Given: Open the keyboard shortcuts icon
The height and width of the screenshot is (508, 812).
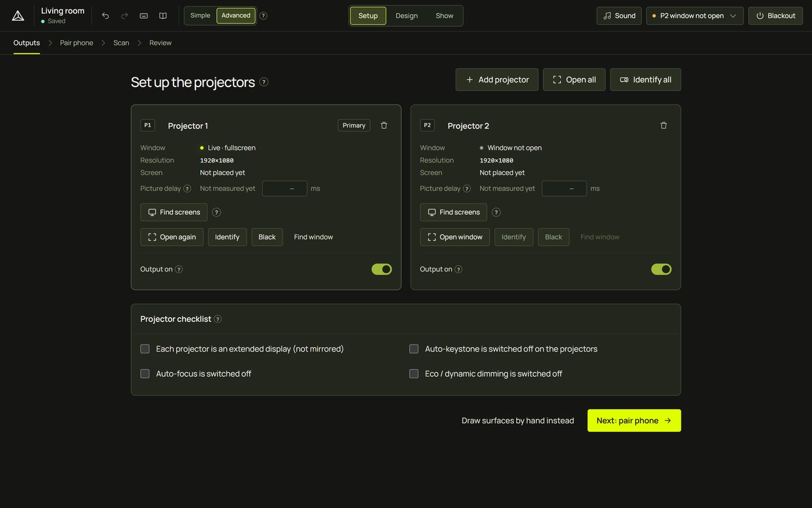Looking at the screenshot, I should click(x=144, y=16).
